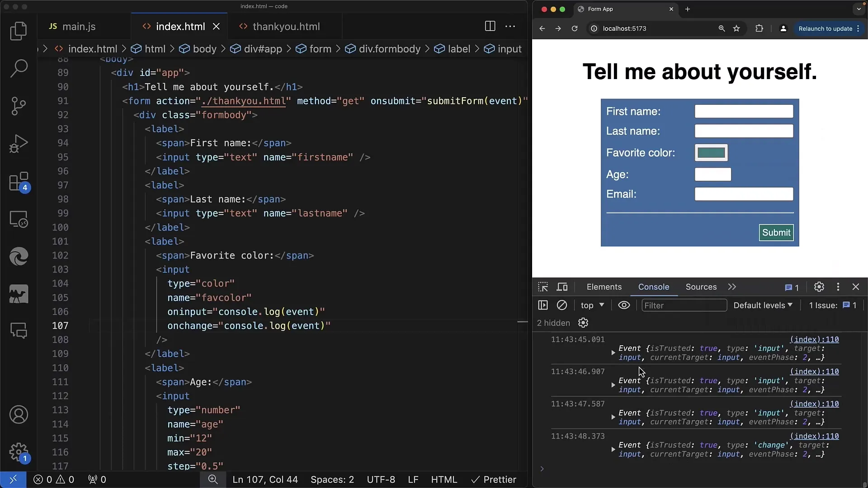Toggle the inspect element cursor tool
This screenshot has width=868, height=488.
[543, 286]
